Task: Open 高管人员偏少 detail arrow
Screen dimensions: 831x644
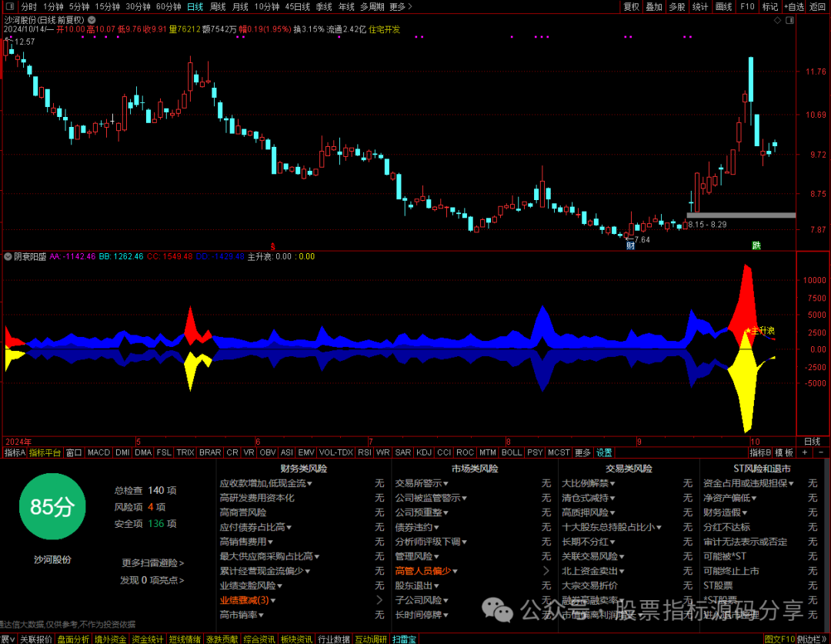Action: tap(546, 571)
